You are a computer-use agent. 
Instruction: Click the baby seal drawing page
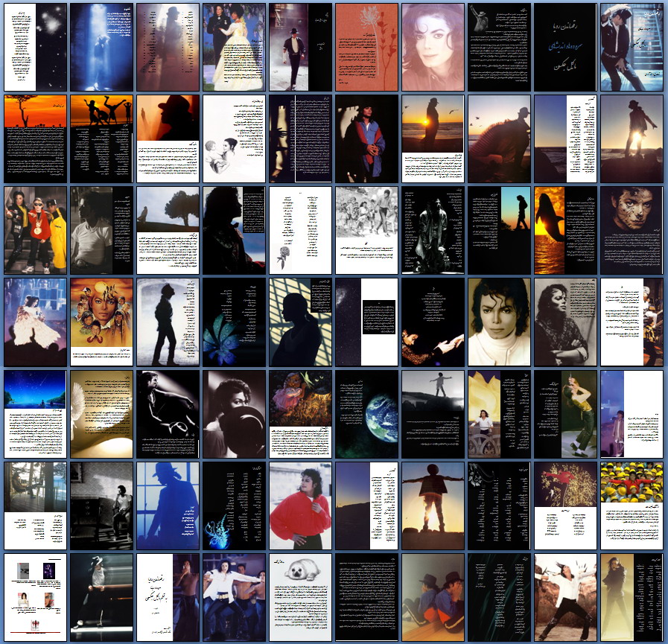pos(299,597)
